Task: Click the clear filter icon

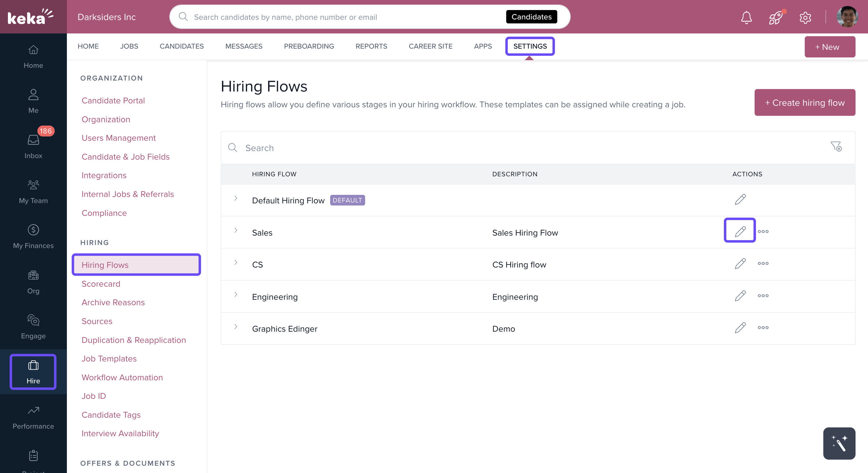Action: point(836,147)
